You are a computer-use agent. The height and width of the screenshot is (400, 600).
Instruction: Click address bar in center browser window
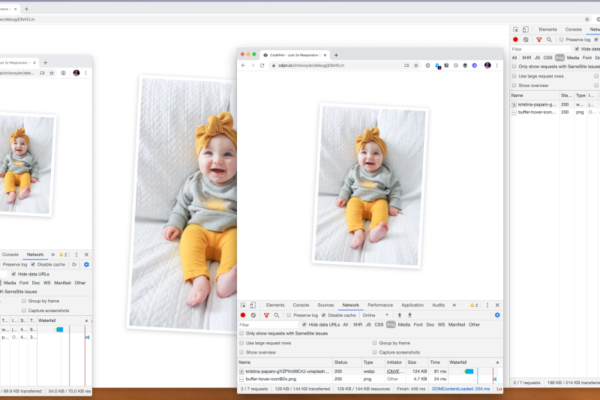[337, 65]
